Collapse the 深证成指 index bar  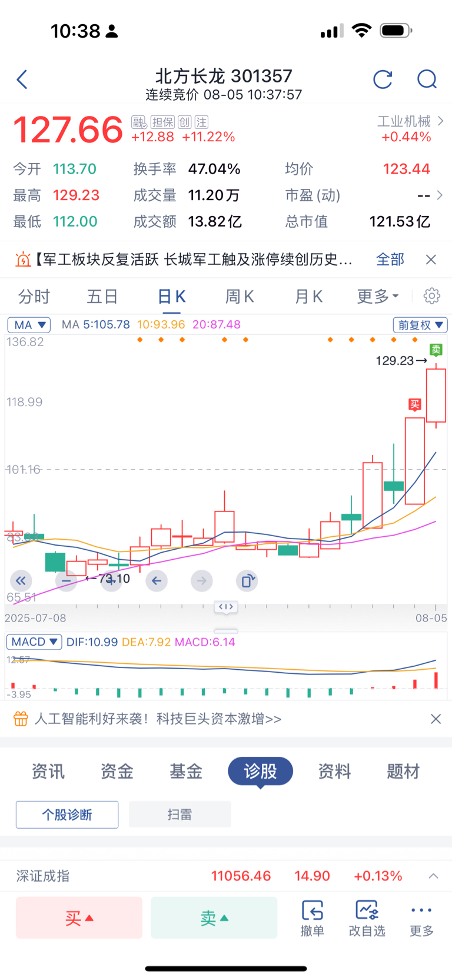click(433, 876)
